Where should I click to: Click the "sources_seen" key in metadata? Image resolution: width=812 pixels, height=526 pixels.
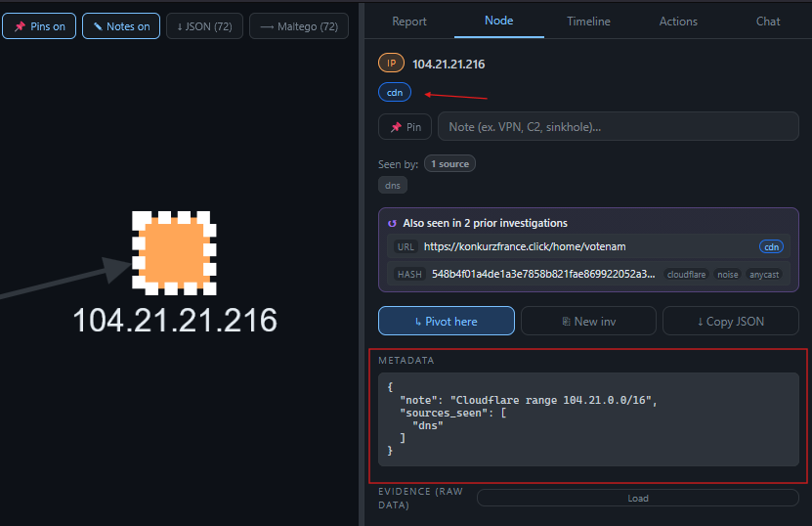click(x=448, y=413)
